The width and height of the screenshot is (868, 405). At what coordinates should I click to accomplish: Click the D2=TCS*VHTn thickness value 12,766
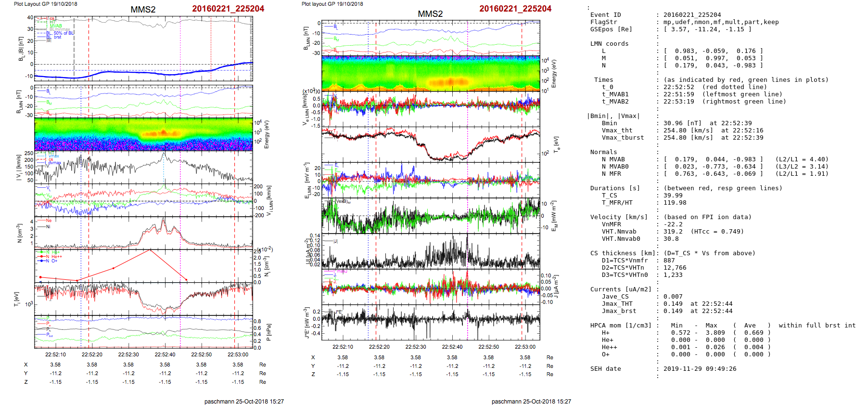click(675, 268)
